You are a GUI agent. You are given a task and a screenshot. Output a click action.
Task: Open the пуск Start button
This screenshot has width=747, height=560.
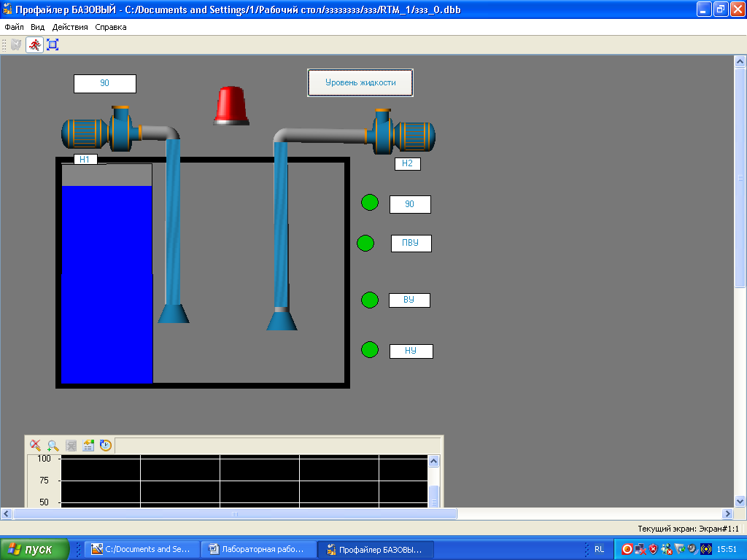[34, 549]
